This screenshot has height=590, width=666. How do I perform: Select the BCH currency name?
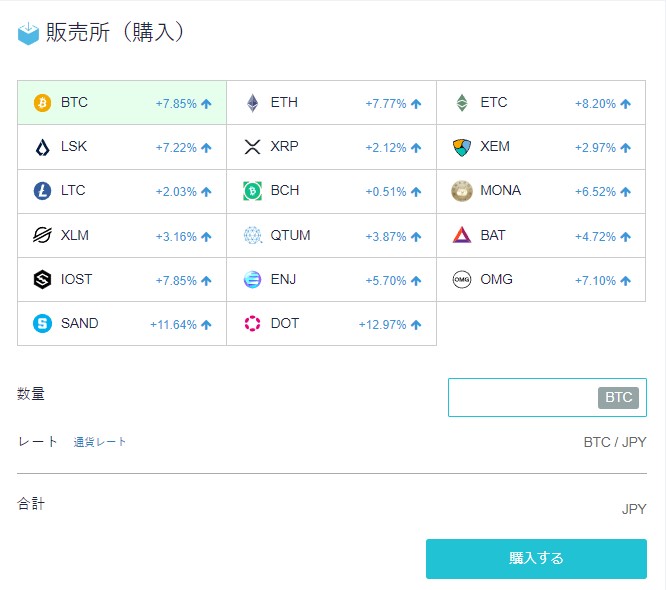click(x=285, y=190)
